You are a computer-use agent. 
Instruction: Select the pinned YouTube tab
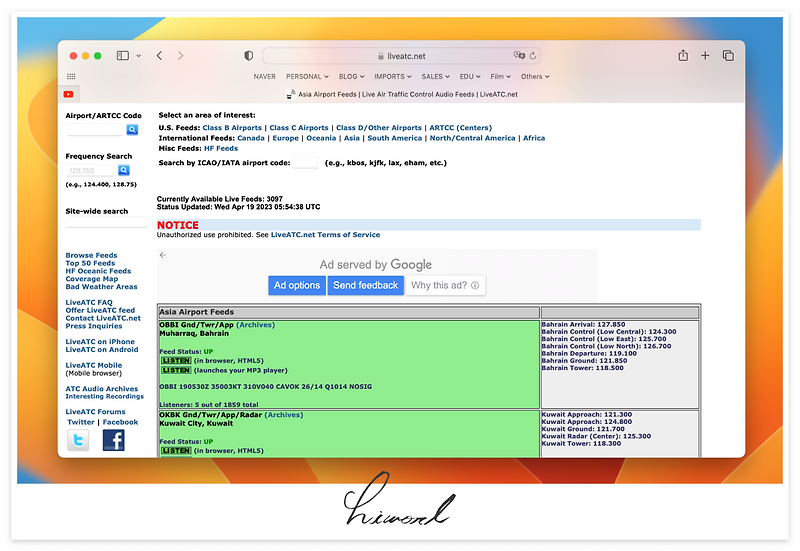[68, 94]
